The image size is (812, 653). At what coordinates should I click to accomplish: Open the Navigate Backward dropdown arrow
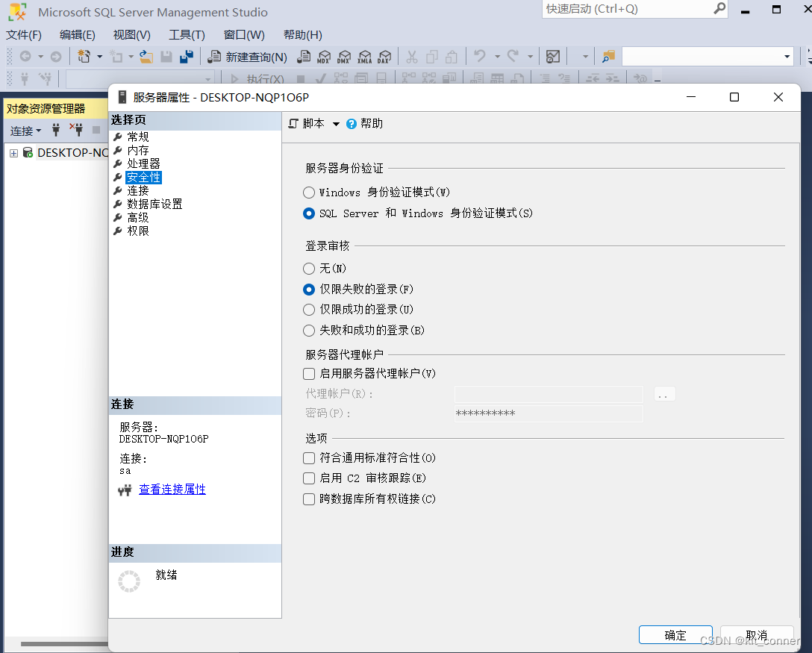point(40,57)
